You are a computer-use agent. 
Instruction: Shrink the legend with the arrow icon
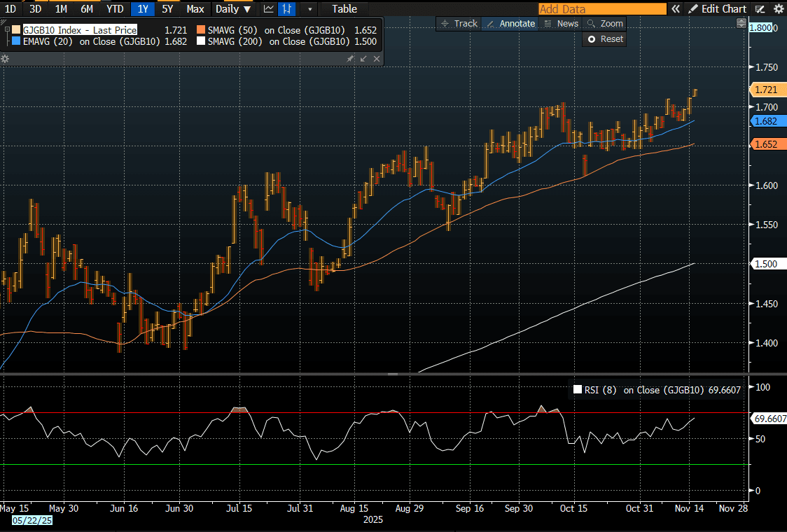(x=363, y=59)
